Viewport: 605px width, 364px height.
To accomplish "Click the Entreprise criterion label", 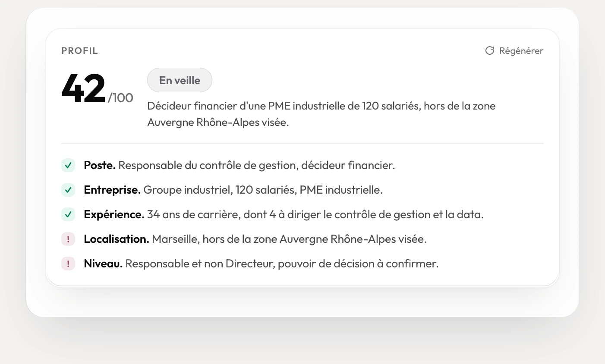I will 112,190.
